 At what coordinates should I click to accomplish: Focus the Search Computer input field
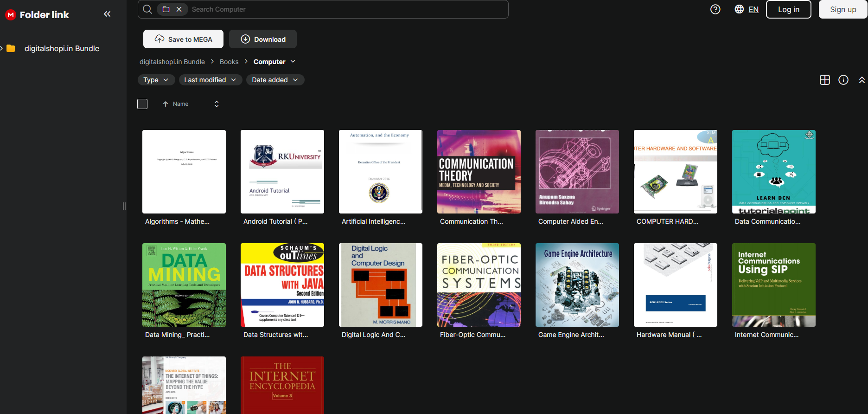[x=348, y=9]
